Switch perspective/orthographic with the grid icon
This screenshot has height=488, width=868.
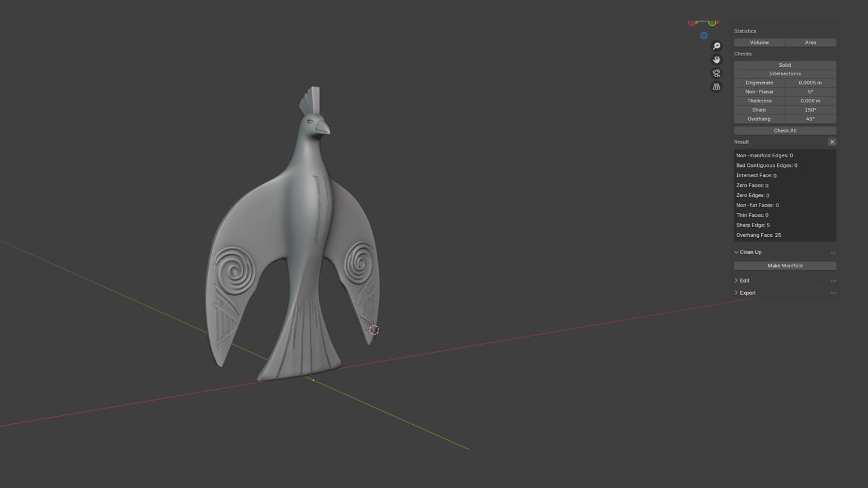click(x=716, y=87)
